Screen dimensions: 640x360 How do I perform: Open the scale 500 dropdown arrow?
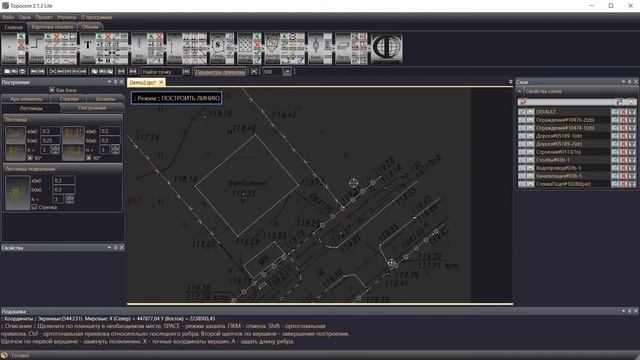287,71
